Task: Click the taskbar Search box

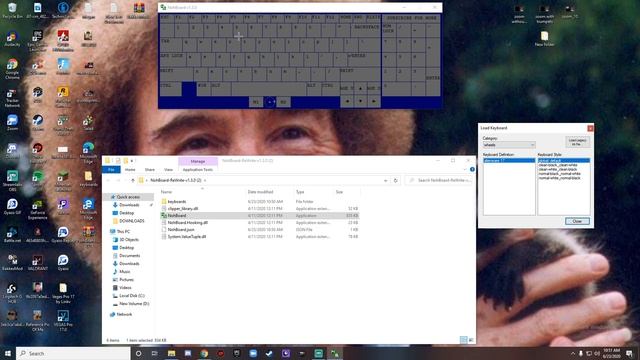Action: (73, 353)
